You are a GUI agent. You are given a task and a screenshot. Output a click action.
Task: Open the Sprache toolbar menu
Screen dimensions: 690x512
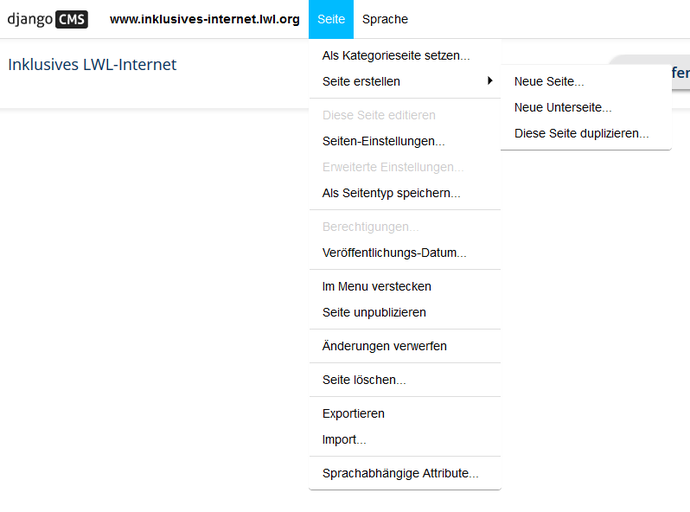click(385, 19)
